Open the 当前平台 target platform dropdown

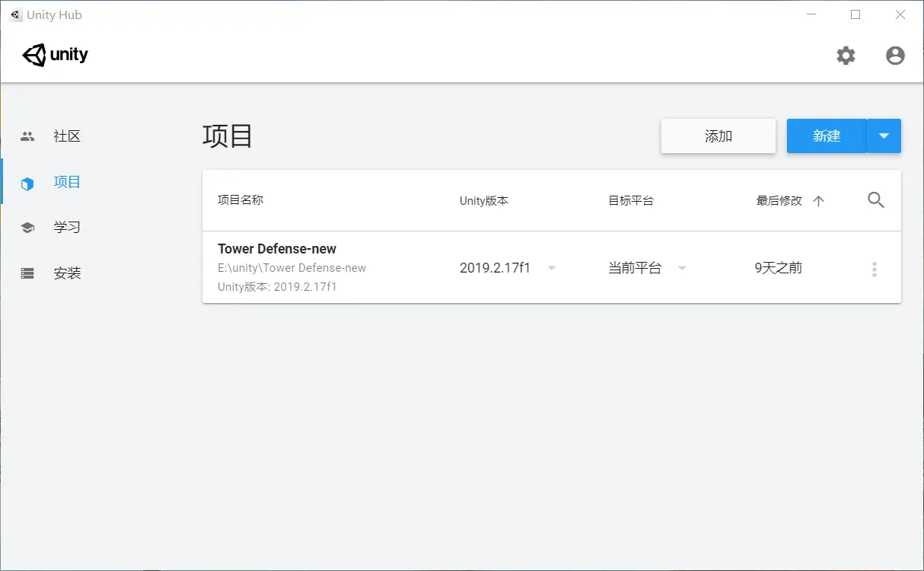pyautogui.click(x=648, y=268)
